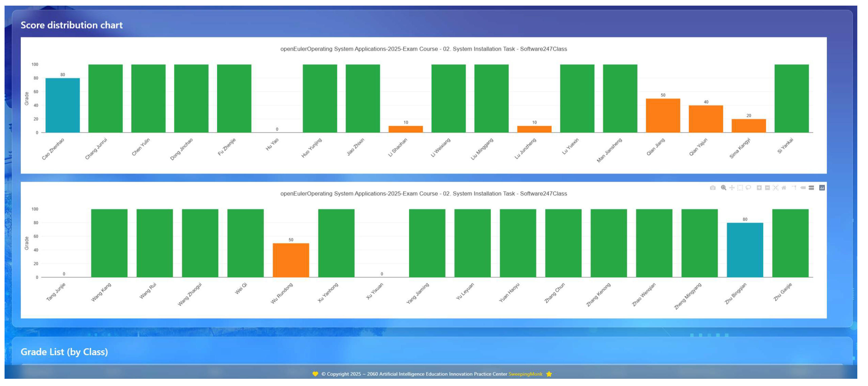
Task: Click the "Wang Rui" axis label
Action: click(x=148, y=291)
